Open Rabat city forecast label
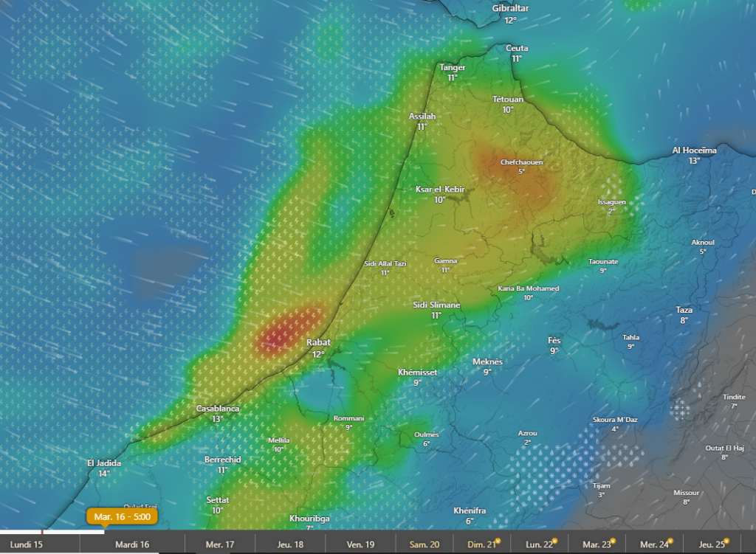This screenshot has height=554, width=756. (x=318, y=347)
